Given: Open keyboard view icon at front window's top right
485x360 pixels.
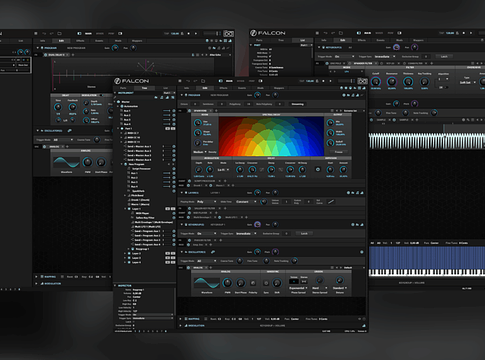Looking at the screenshot, I should coord(362,81).
